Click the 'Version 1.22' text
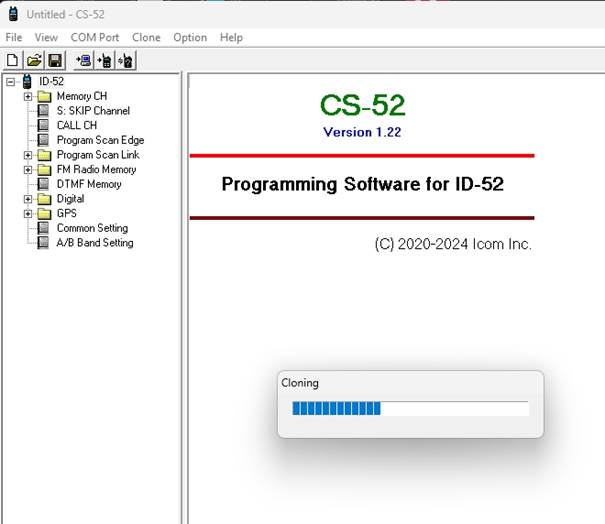 tap(362, 132)
